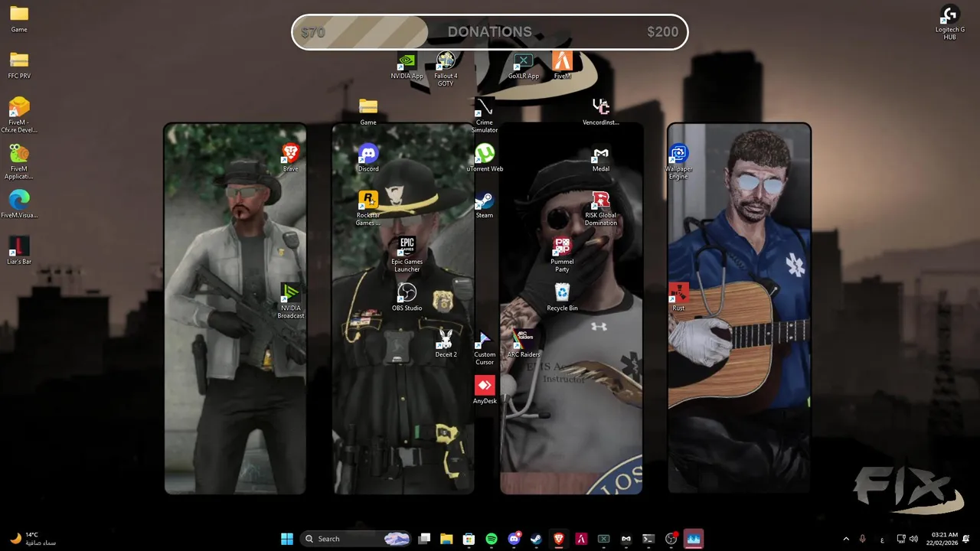This screenshot has height=551, width=980.
Task: Select the OBS Studio desktop shortcut
Action: click(407, 298)
